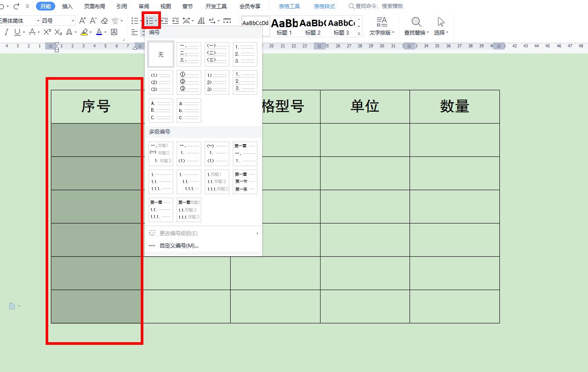Toggle superscript formatting
The width and height of the screenshot is (588, 372).
(47, 32)
